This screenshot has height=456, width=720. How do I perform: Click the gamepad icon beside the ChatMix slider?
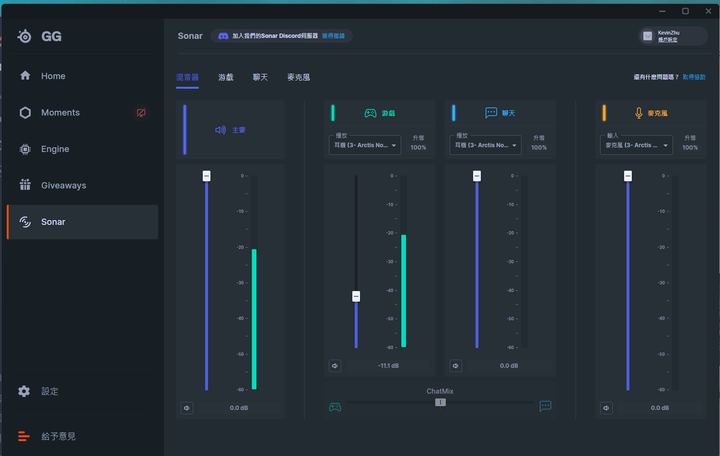(x=335, y=407)
